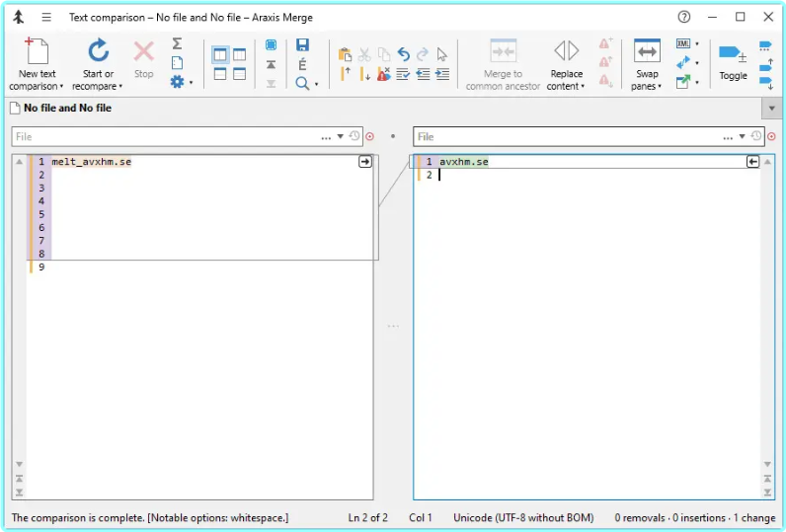The width and height of the screenshot is (786, 532).
Task: Expand the green-arrow window icon dropdown
Action: pyautogui.click(x=697, y=83)
